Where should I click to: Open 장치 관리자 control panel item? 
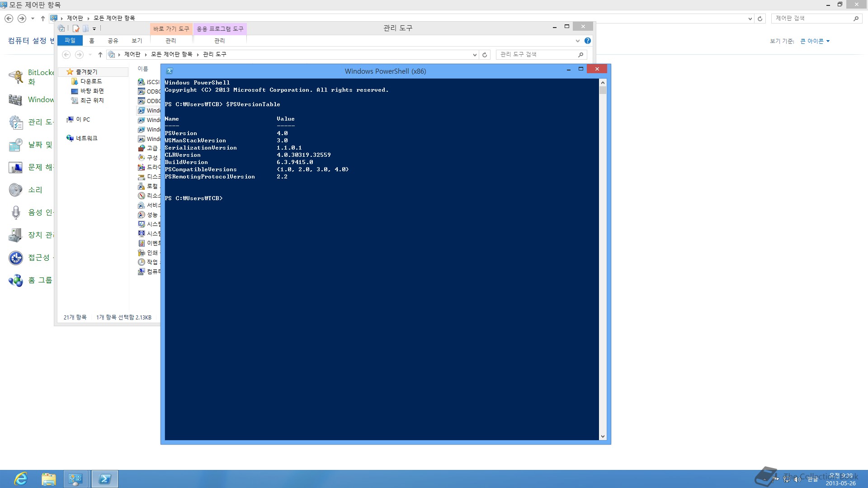click(x=31, y=235)
